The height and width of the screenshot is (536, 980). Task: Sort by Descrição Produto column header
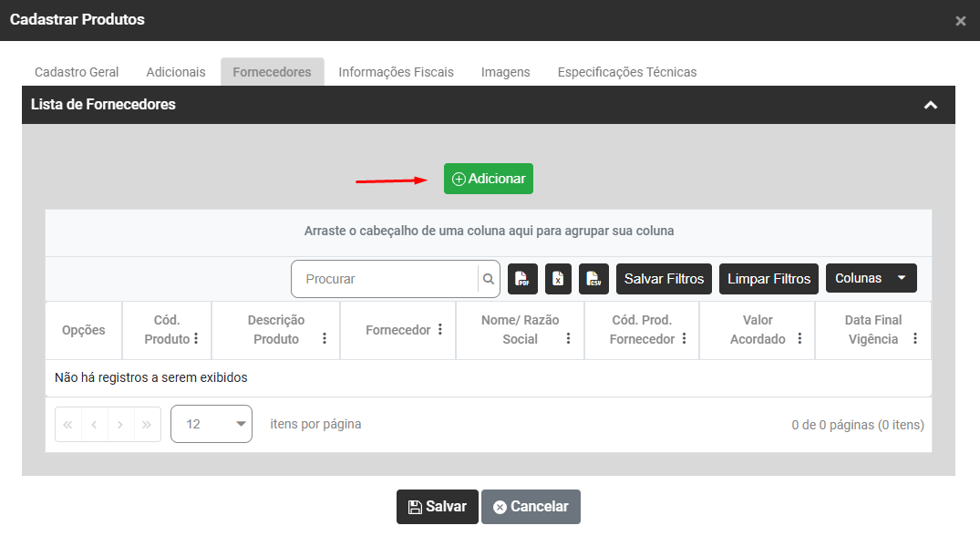point(276,330)
